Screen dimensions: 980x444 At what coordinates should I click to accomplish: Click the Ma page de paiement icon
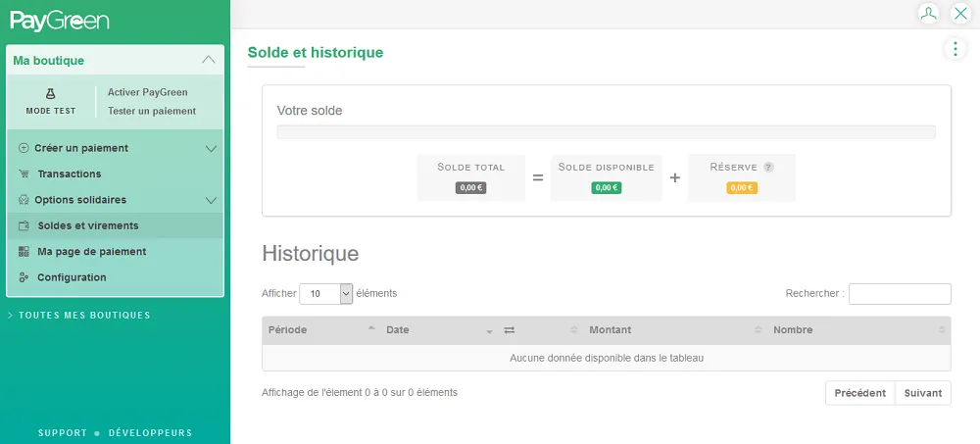(x=24, y=252)
